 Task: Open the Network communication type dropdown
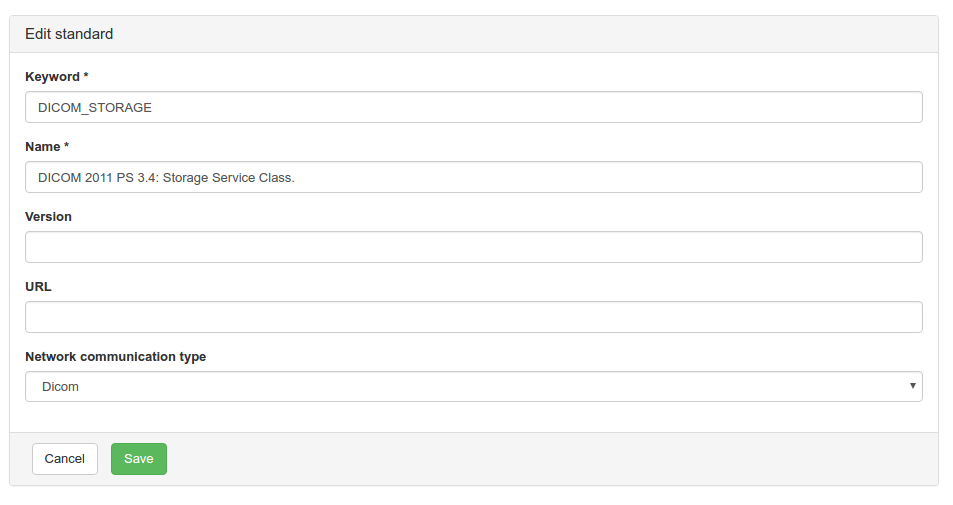(473, 387)
